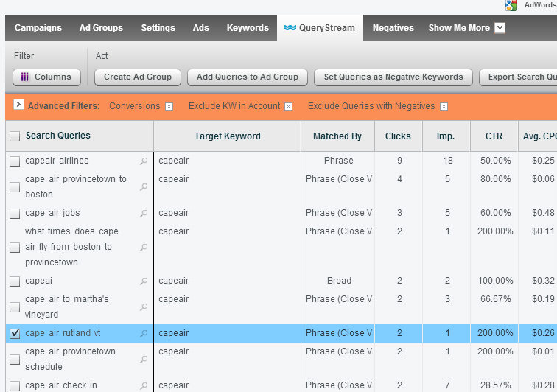Open the Negatives tab
Image resolution: width=557 pixels, height=392 pixels.
(x=393, y=28)
